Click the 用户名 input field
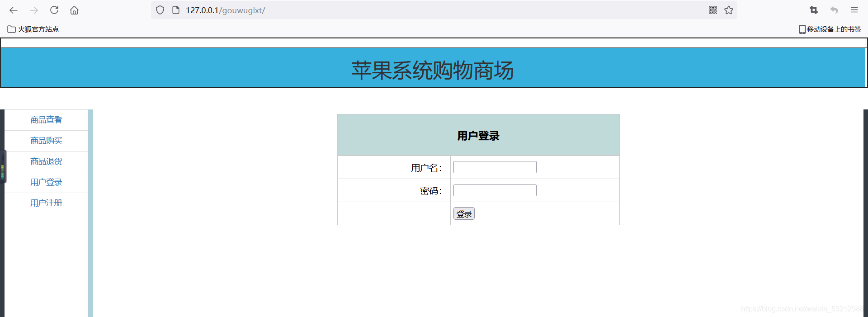The width and height of the screenshot is (868, 317). click(x=495, y=167)
